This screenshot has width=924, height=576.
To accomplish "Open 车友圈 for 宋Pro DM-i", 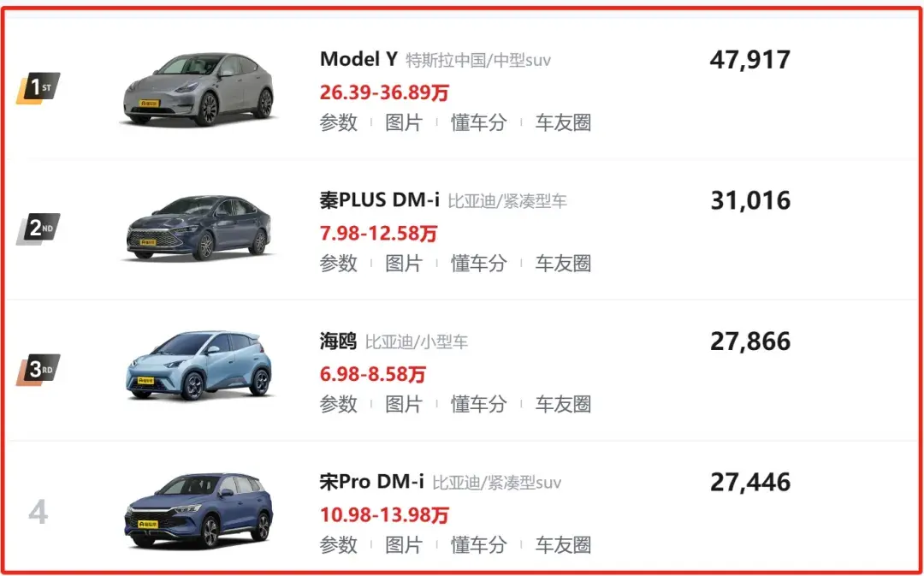I will (x=563, y=544).
